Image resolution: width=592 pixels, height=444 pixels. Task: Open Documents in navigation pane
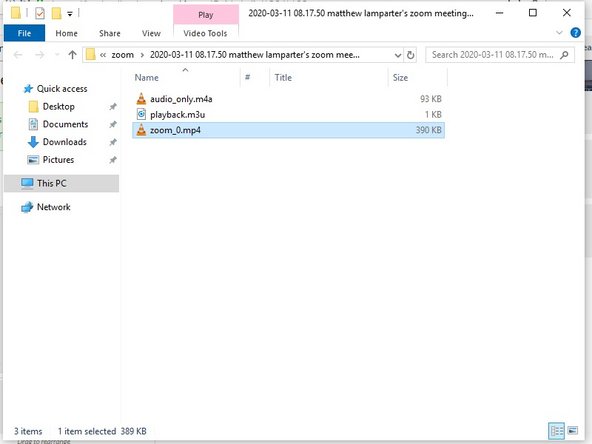pos(65,124)
